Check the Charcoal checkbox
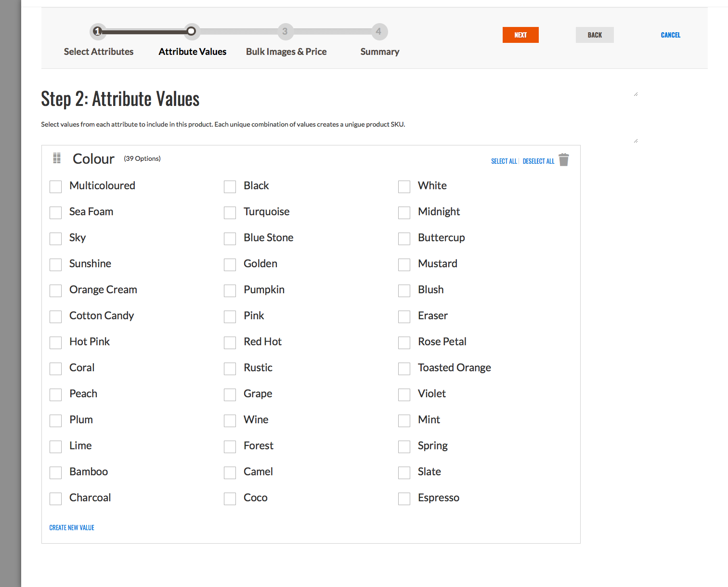728x587 pixels. pyautogui.click(x=55, y=498)
